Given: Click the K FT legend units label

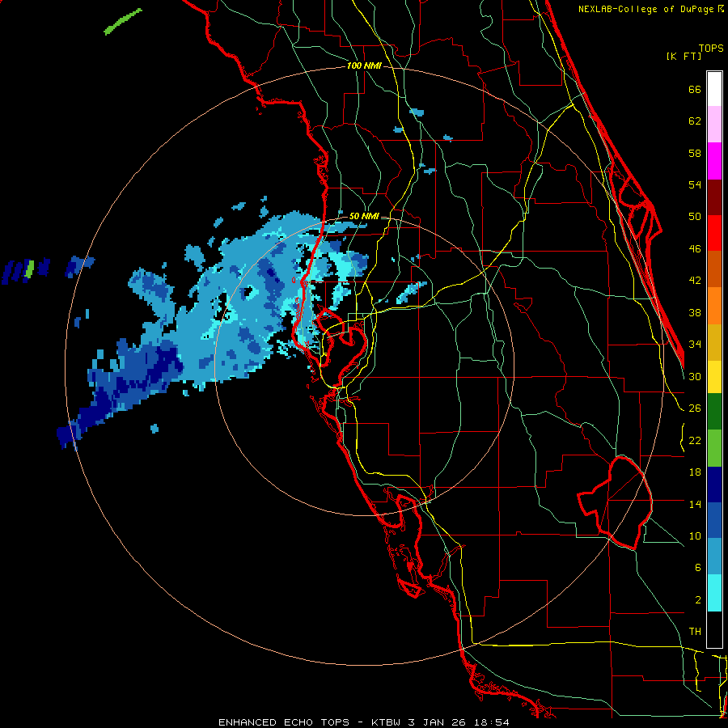Looking at the screenshot, I should pyautogui.click(x=684, y=56).
